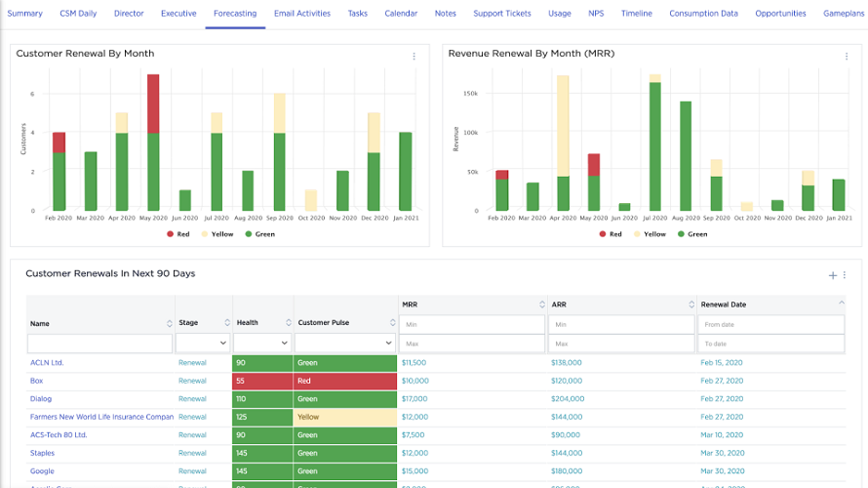The height and width of the screenshot is (488, 868).
Task: Click Farmers row Yellow pulse cell
Action: 345,417
